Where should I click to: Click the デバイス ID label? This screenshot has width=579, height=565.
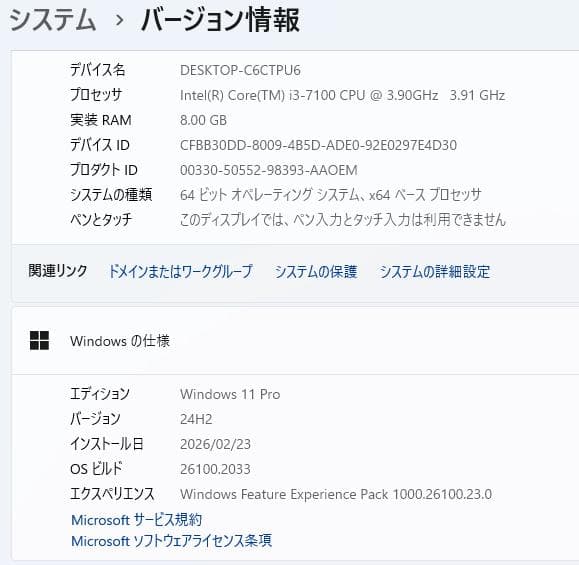[100, 145]
